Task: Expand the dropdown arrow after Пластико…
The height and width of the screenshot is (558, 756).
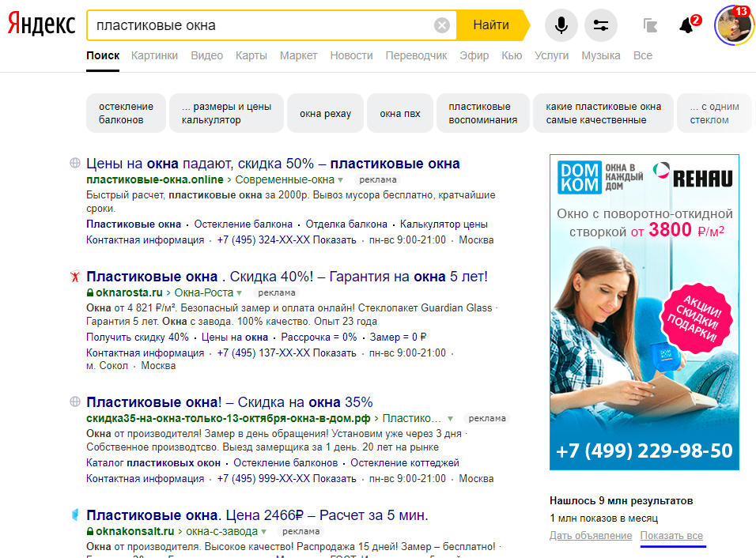Action: click(450, 419)
